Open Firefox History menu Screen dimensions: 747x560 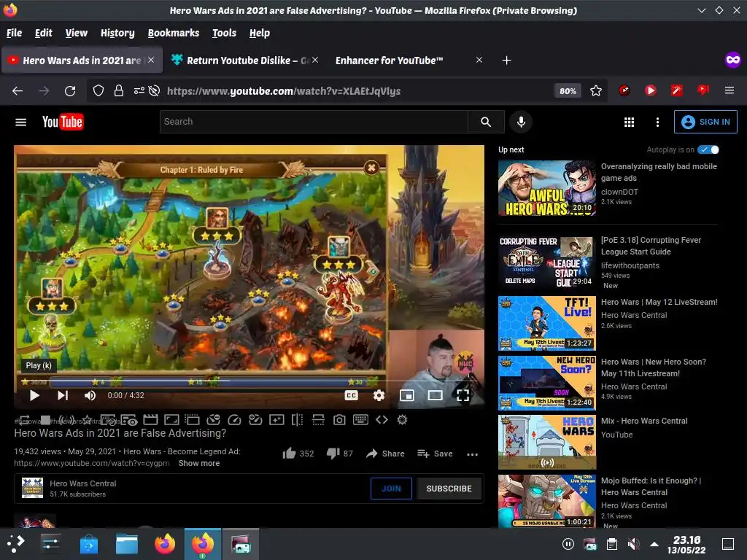(117, 33)
